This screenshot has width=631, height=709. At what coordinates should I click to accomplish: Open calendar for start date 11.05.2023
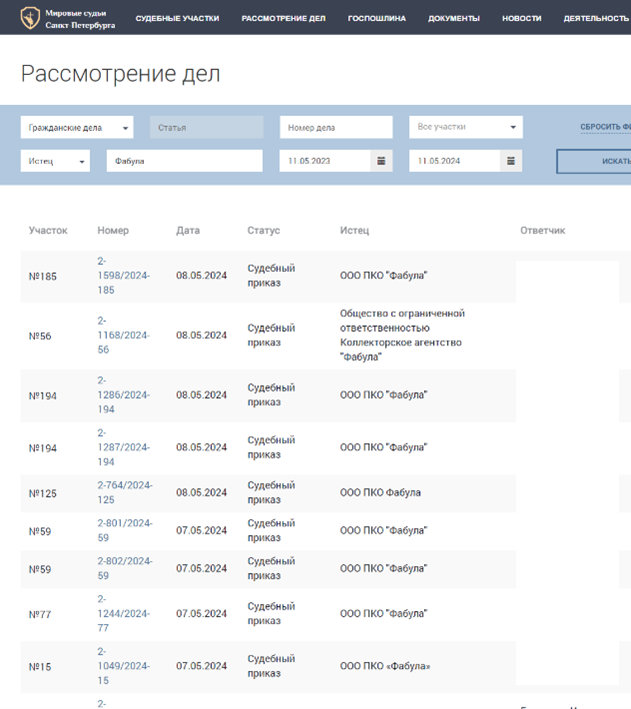380,161
